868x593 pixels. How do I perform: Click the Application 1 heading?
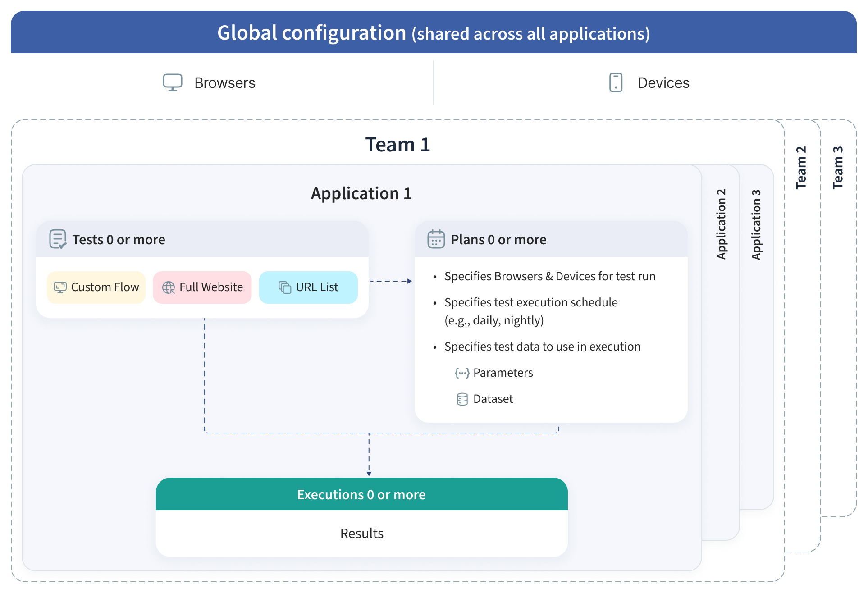coord(361,193)
